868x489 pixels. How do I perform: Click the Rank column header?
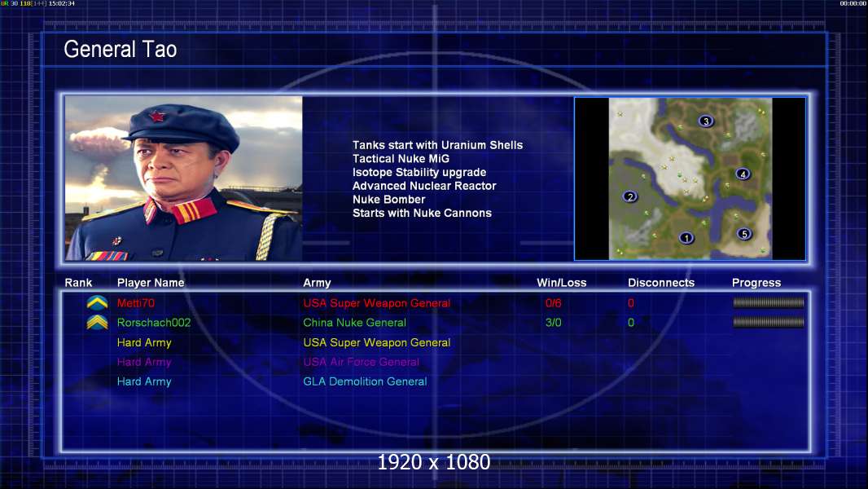[78, 283]
